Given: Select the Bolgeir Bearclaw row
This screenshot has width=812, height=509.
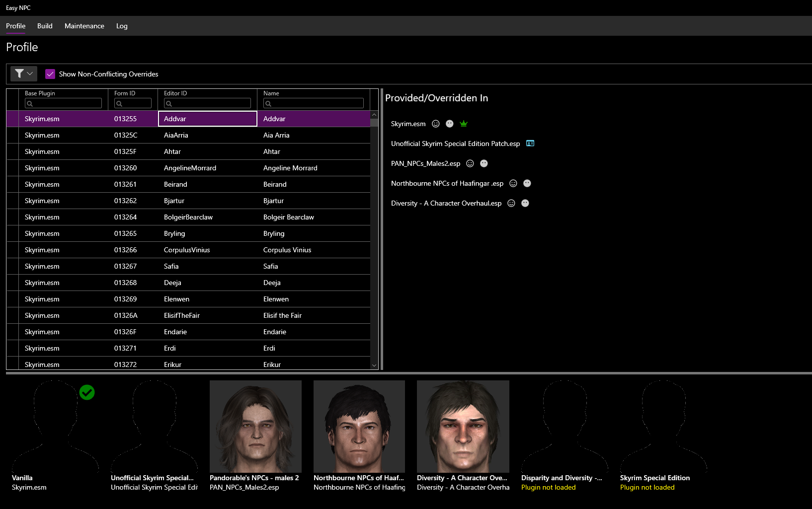Looking at the screenshot, I should coord(188,217).
